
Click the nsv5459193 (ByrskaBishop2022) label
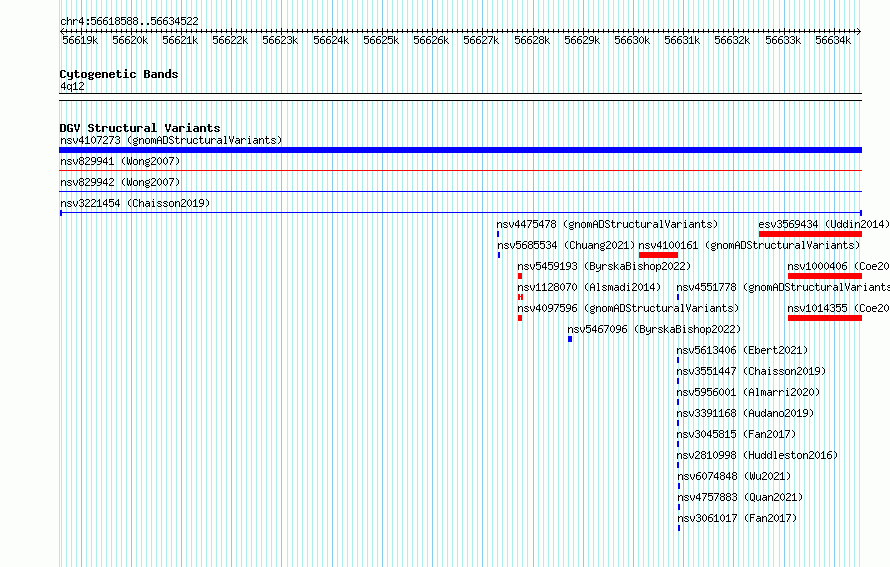tap(604, 266)
